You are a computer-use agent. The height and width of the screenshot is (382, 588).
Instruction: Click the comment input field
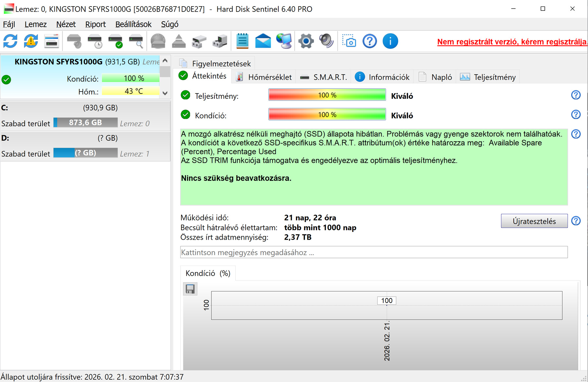click(374, 252)
